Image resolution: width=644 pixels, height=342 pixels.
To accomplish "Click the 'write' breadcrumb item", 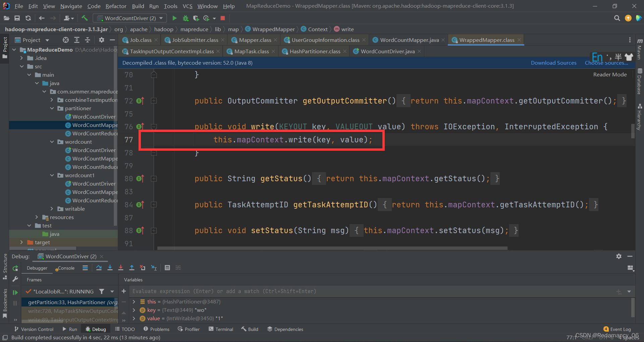I will pyautogui.click(x=344, y=29).
